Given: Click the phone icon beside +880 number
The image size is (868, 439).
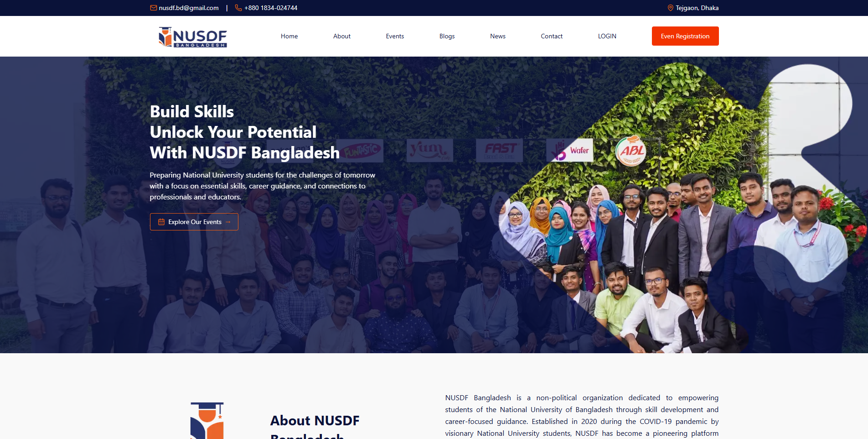Looking at the screenshot, I should (238, 8).
